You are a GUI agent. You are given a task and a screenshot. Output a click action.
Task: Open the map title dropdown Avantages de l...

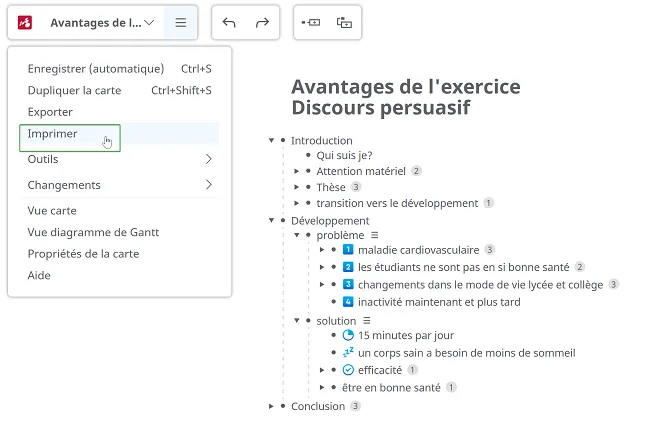click(x=102, y=22)
